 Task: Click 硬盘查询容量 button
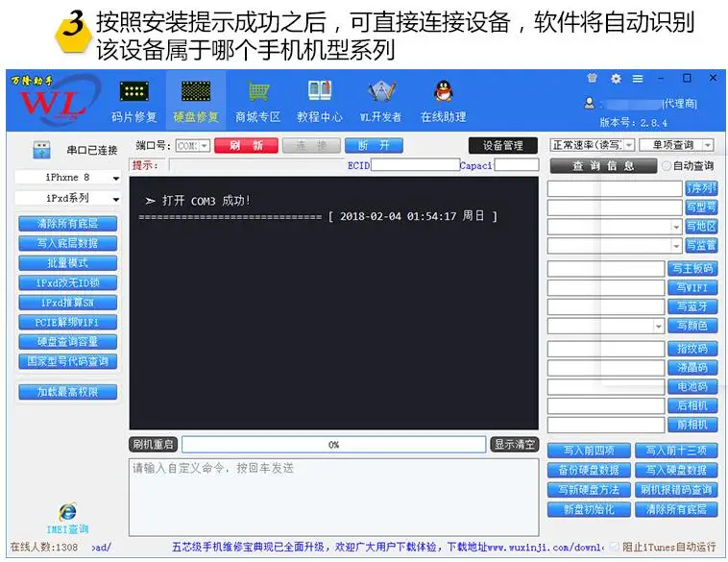68,342
